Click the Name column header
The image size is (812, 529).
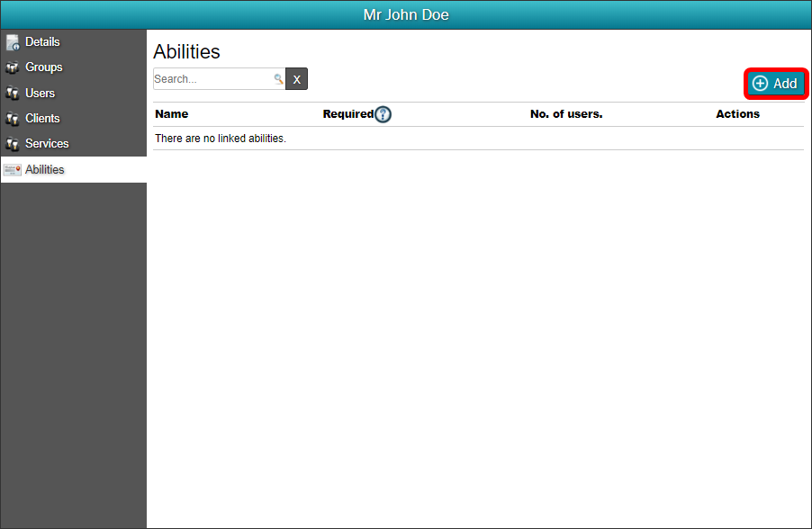pos(171,114)
